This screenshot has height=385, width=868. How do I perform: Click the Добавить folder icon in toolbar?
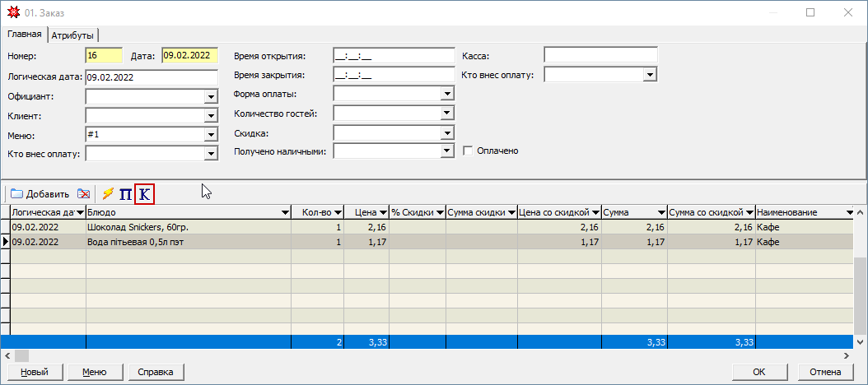(x=16, y=194)
